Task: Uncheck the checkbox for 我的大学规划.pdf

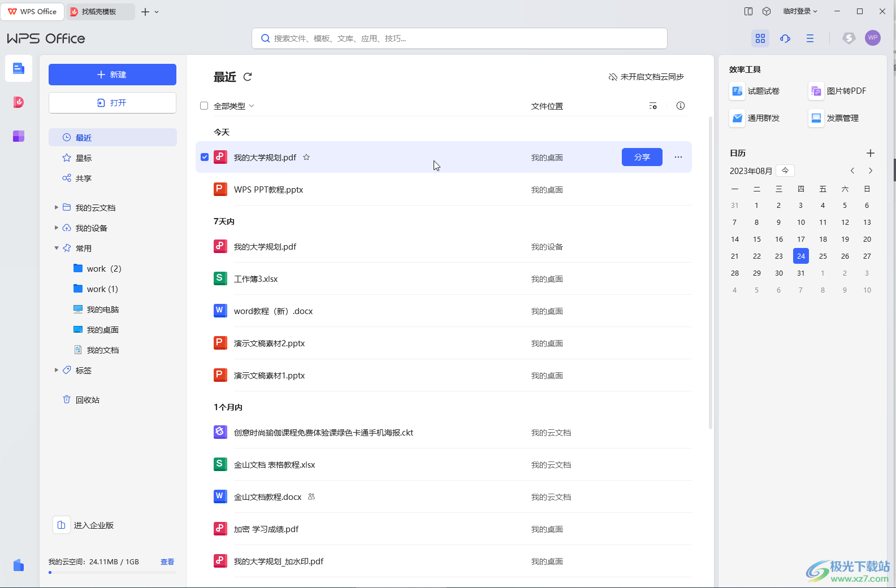Action: [x=205, y=157]
